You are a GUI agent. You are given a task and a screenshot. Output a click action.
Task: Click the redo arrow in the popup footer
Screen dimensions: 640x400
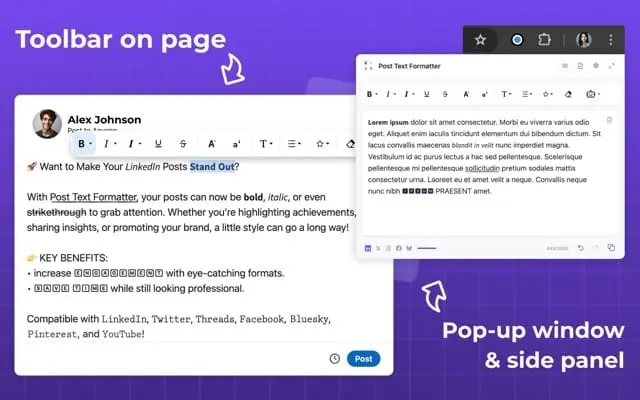[x=595, y=247]
